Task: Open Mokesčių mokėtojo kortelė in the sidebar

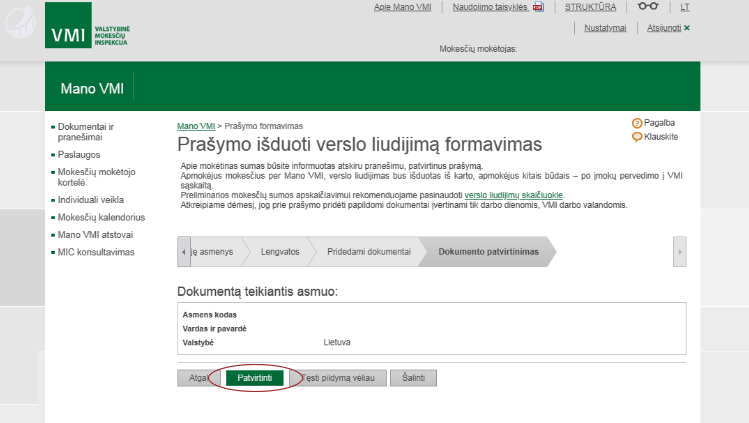Action: click(96, 177)
